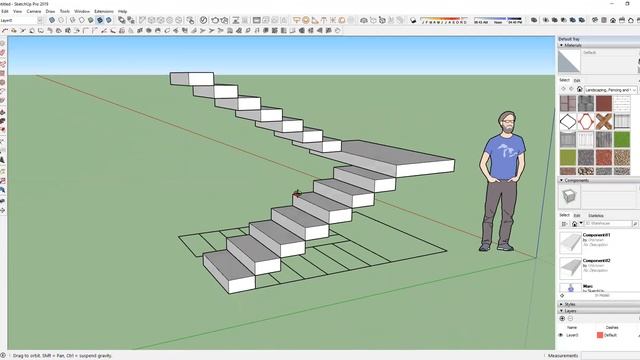Image resolution: width=640 pixels, height=360 pixels.
Task: Pick the bright green grass material
Action: point(622,140)
